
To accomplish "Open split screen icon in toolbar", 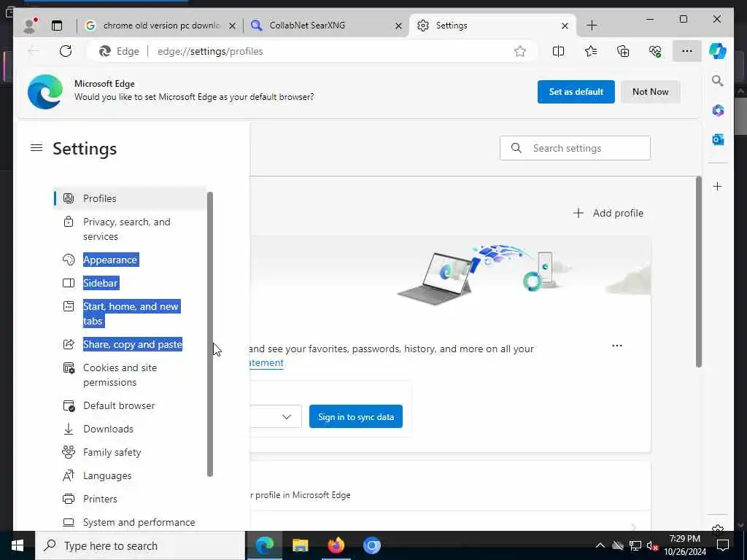I will coord(558,51).
